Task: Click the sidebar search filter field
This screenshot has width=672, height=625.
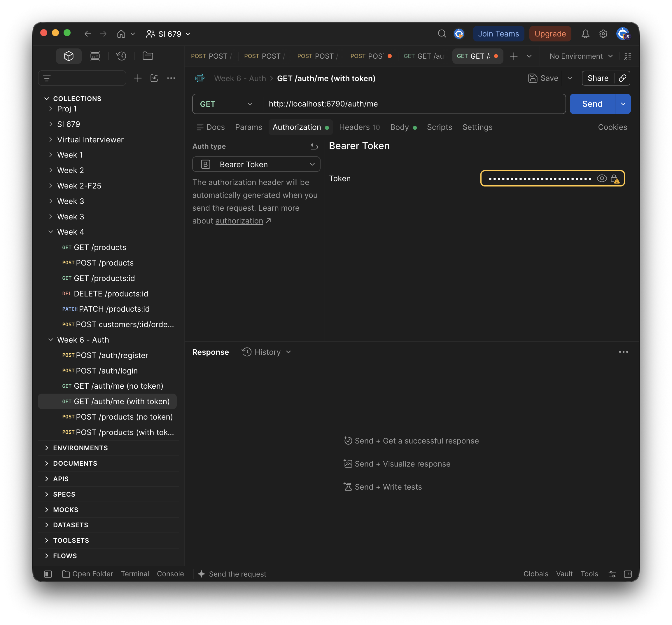Action: [82, 78]
